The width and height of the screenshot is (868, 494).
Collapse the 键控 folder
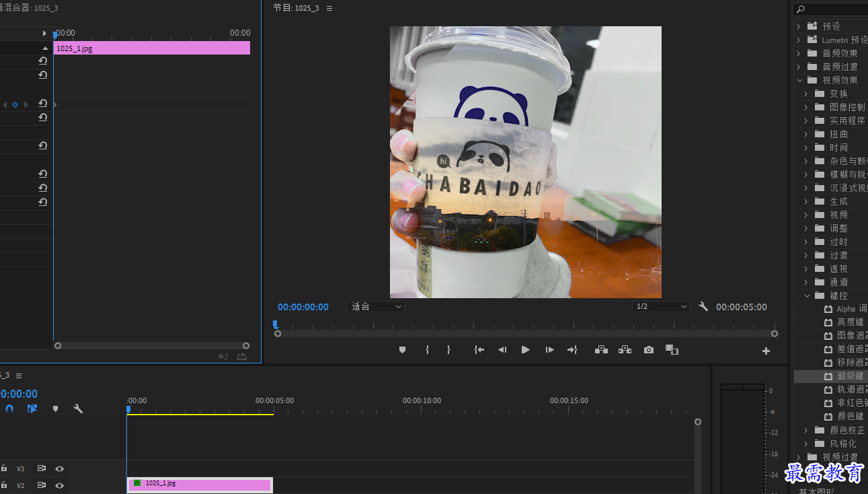click(807, 295)
